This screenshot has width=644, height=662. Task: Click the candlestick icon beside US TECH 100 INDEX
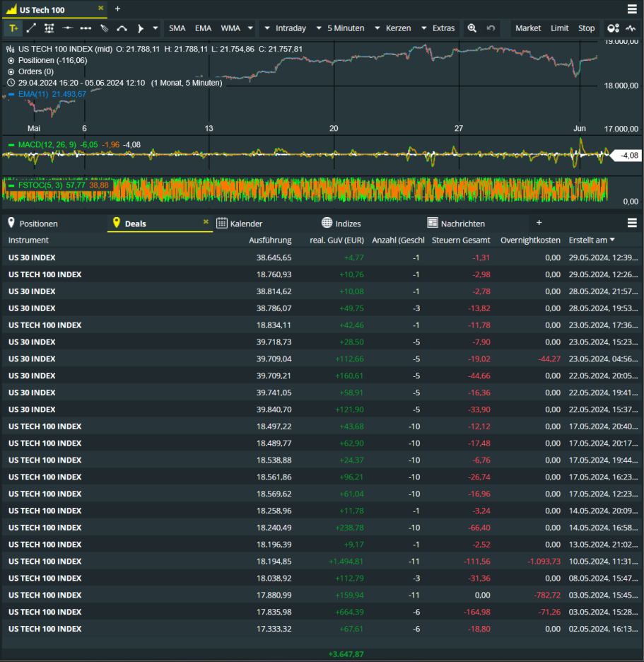coord(11,50)
